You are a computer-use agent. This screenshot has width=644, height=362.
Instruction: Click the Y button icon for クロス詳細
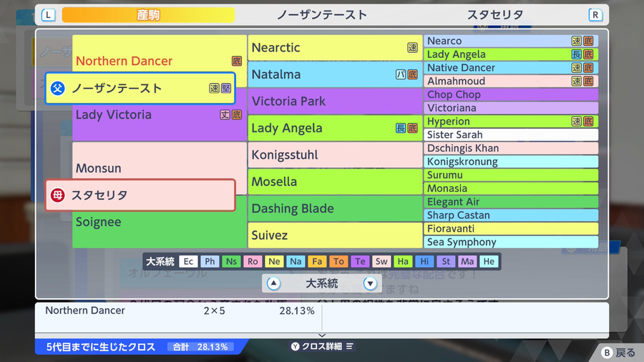pyautogui.click(x=296, y=346)
